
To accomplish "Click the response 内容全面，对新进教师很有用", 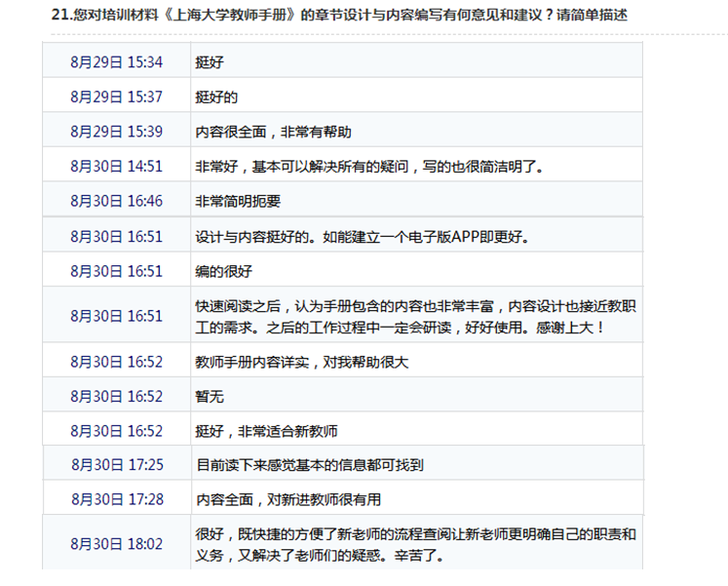I will tap(287, 500).
